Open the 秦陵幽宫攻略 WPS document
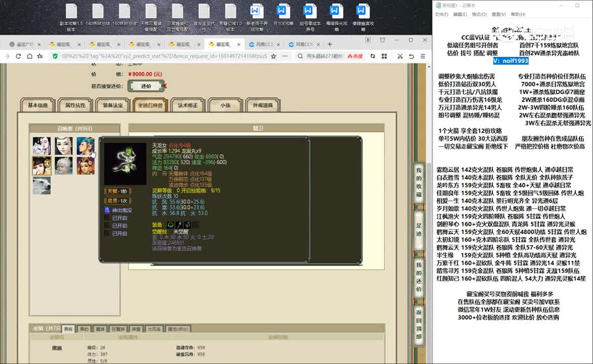Viewport: 593px width, 364px height. [x=363, y=17]
